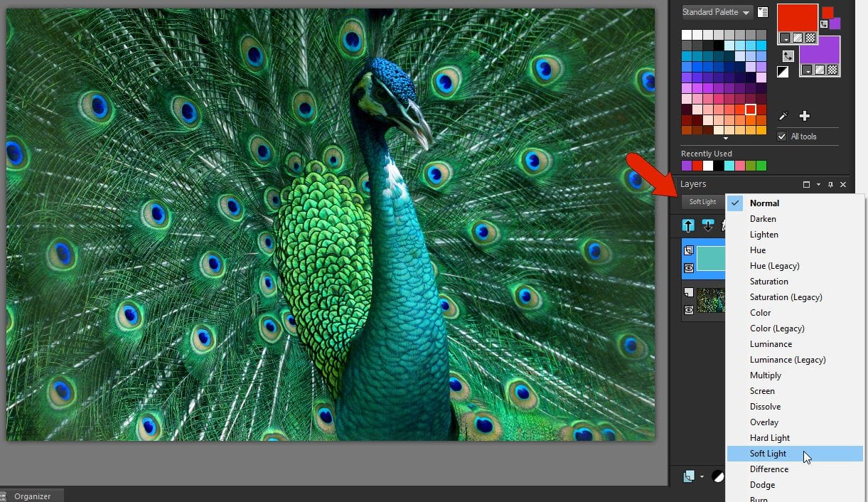868x502 pixels.
Task: Open the Soft Light blend mode dropdown
Action: coord(702,201)
